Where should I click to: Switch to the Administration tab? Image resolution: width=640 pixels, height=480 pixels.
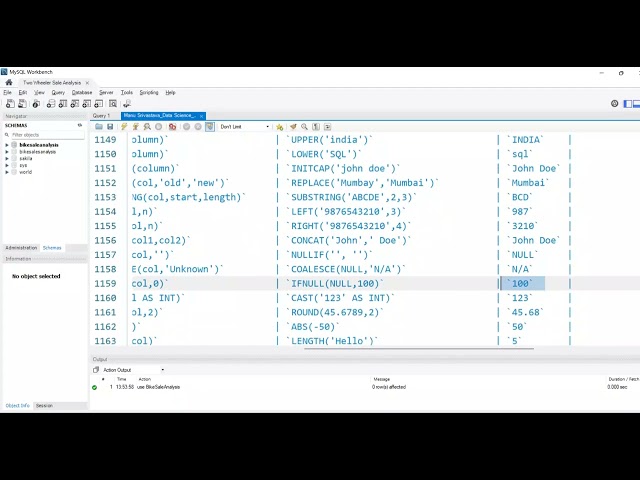[x=21, y=248]
